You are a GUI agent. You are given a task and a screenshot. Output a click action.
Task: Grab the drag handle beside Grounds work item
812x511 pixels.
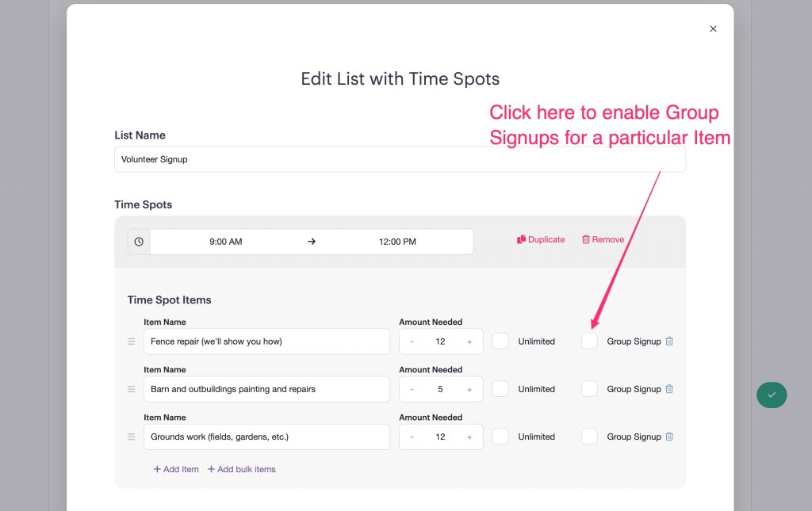[131, 437]
